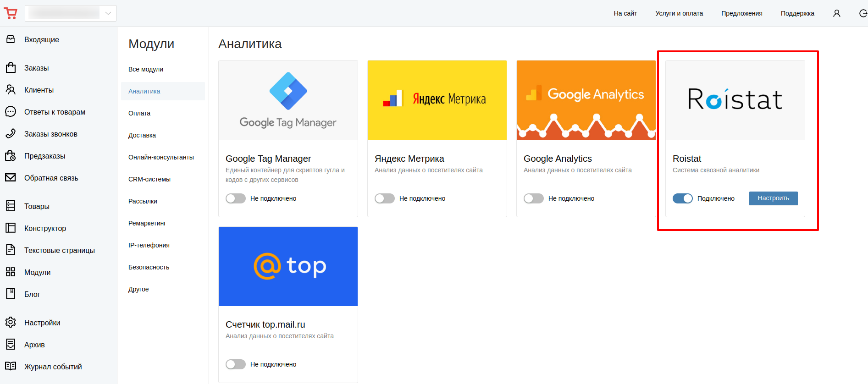This screenshot has height=384, width=868.
Task: Select the Аналитика category
Action: click(x=163, y=91)
